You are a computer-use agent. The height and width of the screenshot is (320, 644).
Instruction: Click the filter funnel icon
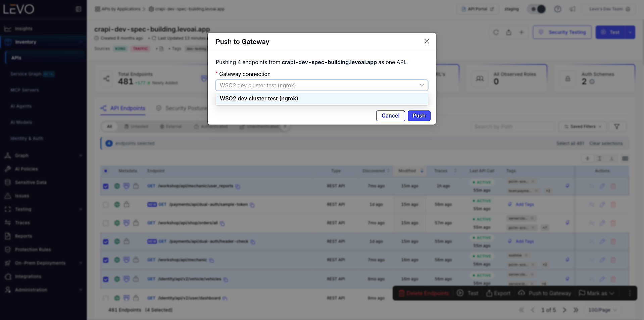click(616, 127)
